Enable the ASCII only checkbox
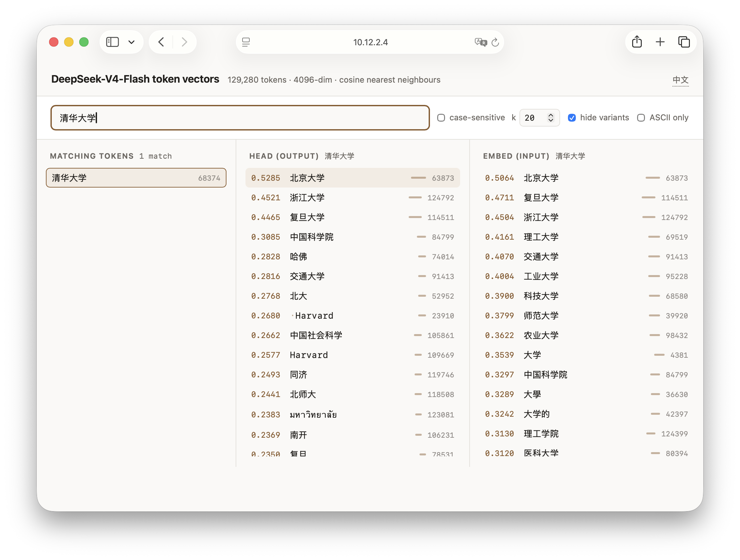Image resolution: width=740 pixels, height=560 pixels. [641, 118]
